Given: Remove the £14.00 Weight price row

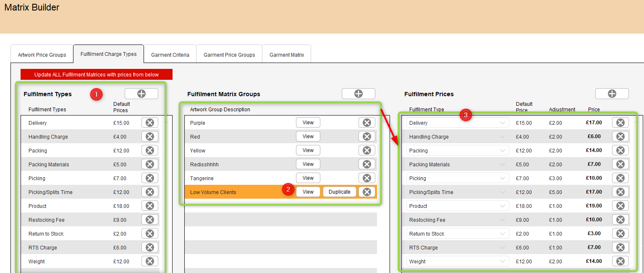Looking at the screenshot, I should pyautogui.click(x=620, y=261).
